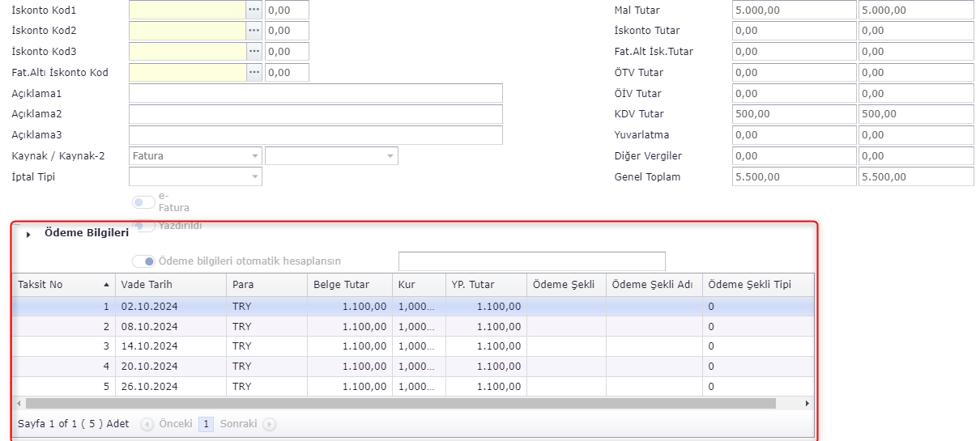The width and height of the screenshot is (980, 441).
Task: Click first Yuvarlatma field
Action: pos(794,135)
